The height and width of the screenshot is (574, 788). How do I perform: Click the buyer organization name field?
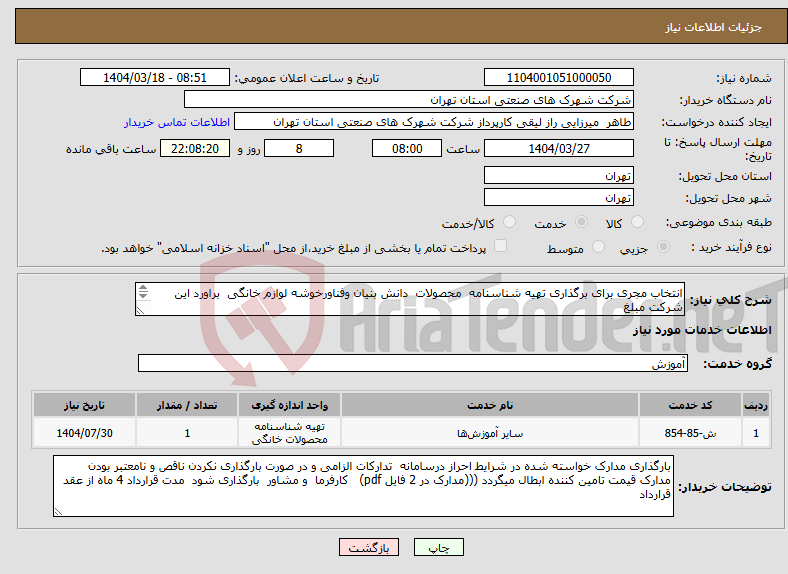409,100
